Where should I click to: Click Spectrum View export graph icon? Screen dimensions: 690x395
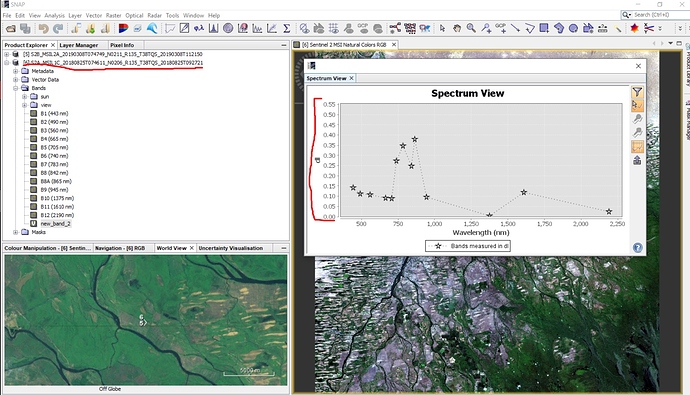(x=637, y=161)
